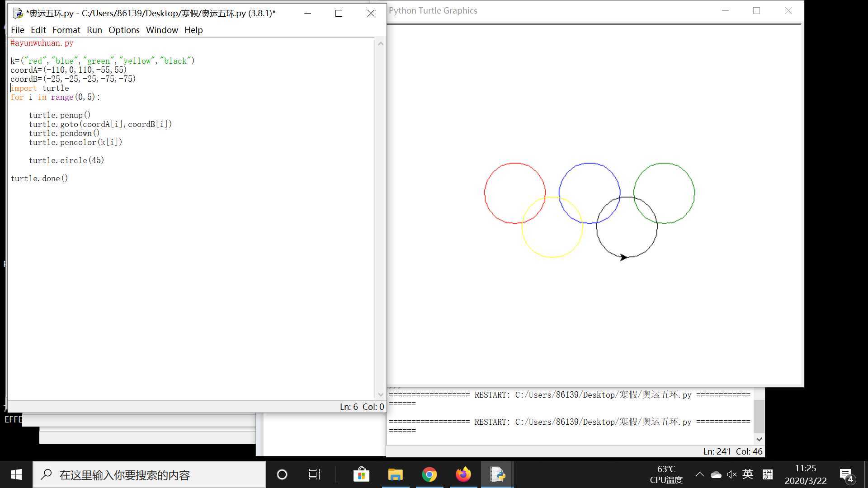Open Firefox from the taskbar
This screenshot has width=868, height=488.
(463, 474)
